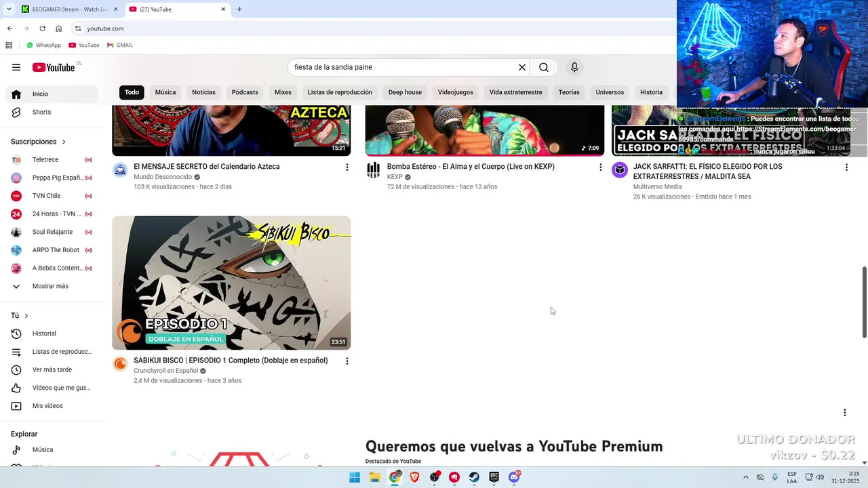The width and height of the screenshot is (868, 488).
Task: Show hidden system tray icons
Action: pyautogui.click(x=746, y=477)
